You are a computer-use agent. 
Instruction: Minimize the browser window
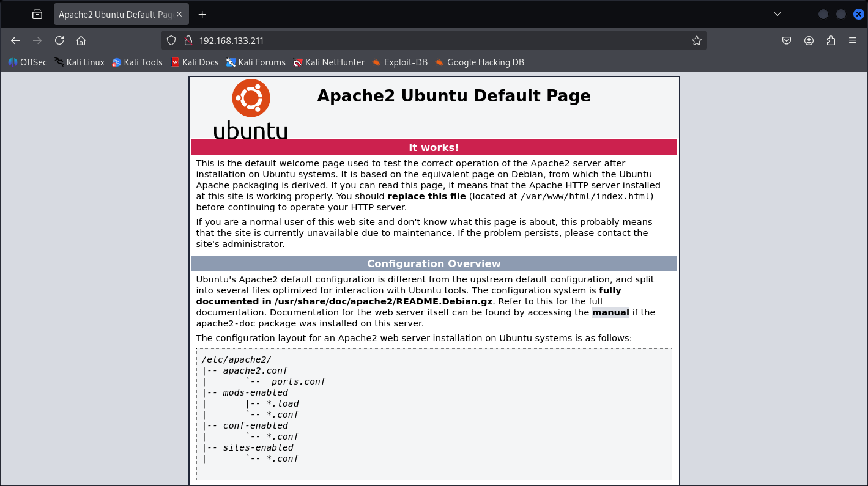pos(823,14)
